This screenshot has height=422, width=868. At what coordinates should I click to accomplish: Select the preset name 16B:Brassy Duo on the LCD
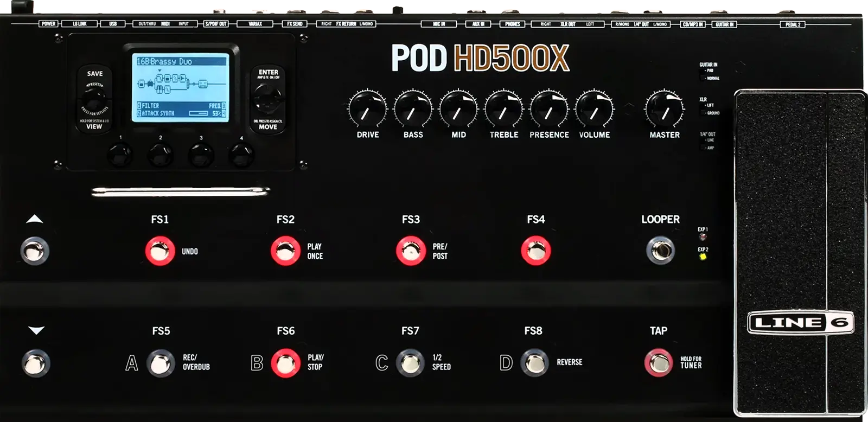click(x=164, y=61)
